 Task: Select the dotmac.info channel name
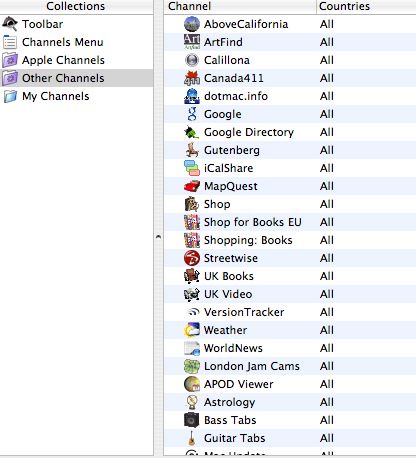click(x=236, y=96)
